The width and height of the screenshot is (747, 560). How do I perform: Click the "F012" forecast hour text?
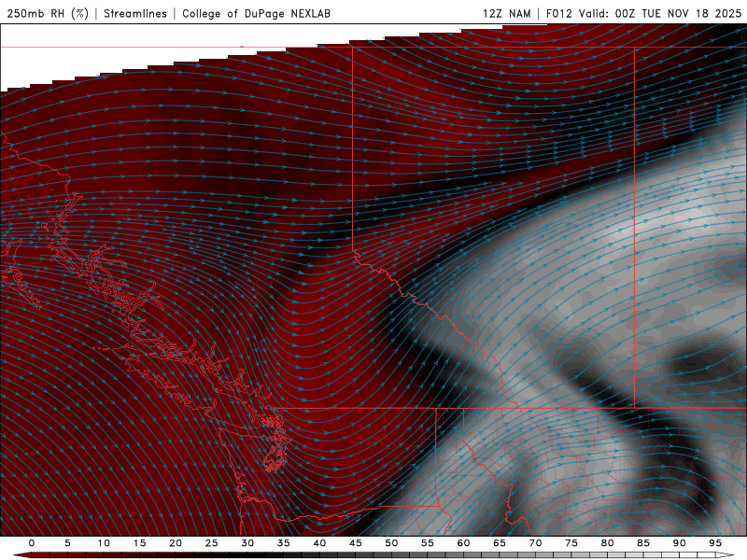coord(558,13)
